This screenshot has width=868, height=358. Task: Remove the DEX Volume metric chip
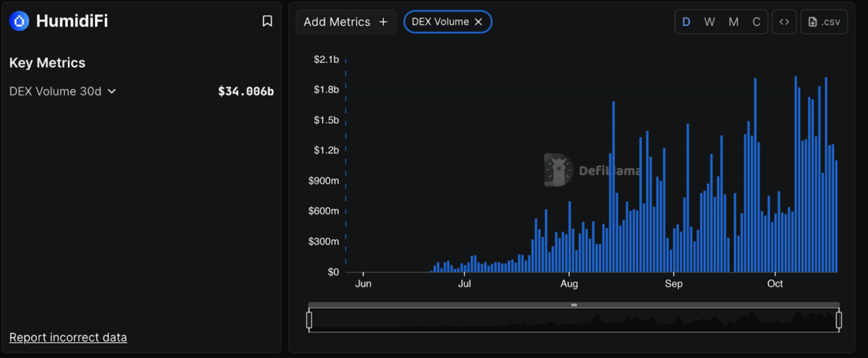tap(478, 22)
